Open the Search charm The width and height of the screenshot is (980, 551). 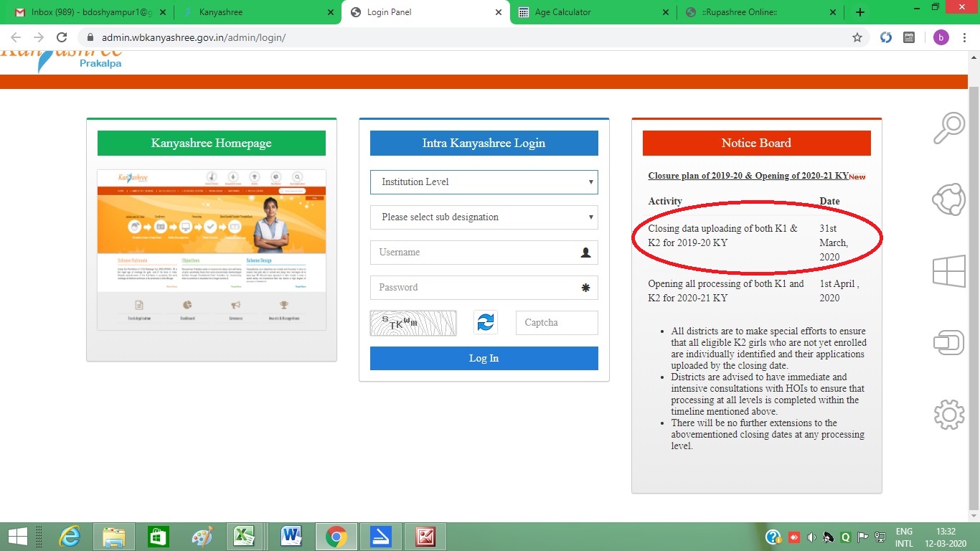(x=948, y=128)
